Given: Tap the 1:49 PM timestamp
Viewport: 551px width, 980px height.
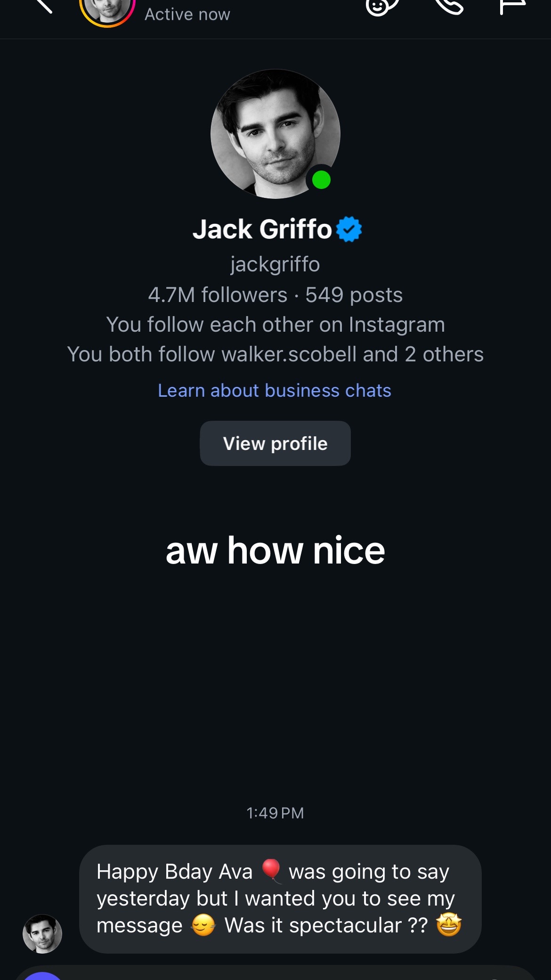Looking at the screenshot, I should tap(275, 813).
